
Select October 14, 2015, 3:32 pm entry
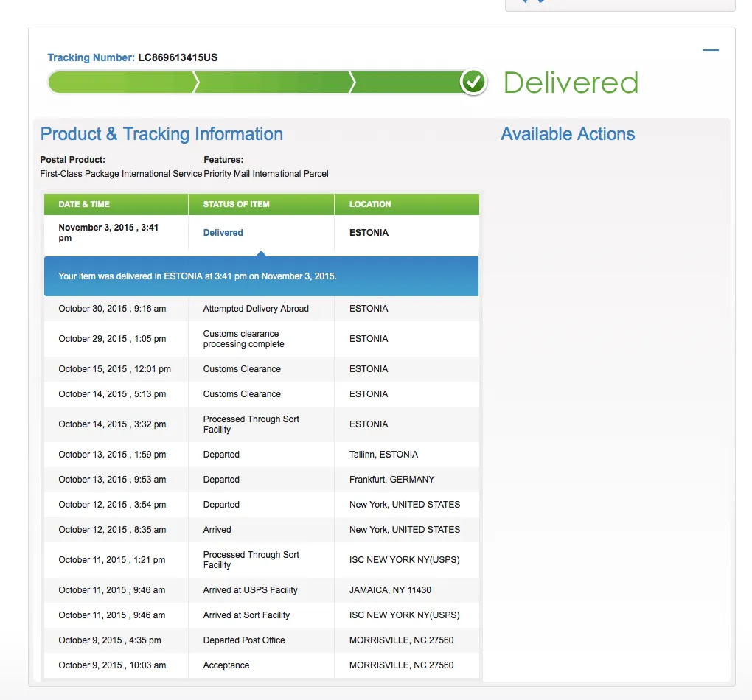pyautogui.click(x=112, y=424)
